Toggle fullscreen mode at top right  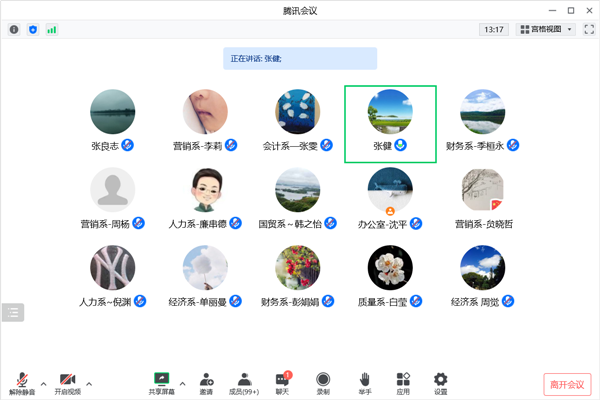(588, 30)
